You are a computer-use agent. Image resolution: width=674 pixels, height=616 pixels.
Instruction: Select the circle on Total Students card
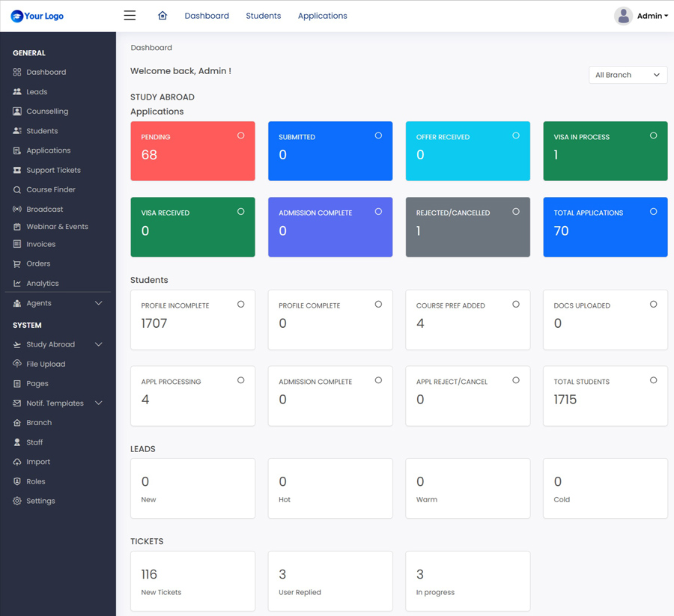pyautogui.click(x=653, y=380)
